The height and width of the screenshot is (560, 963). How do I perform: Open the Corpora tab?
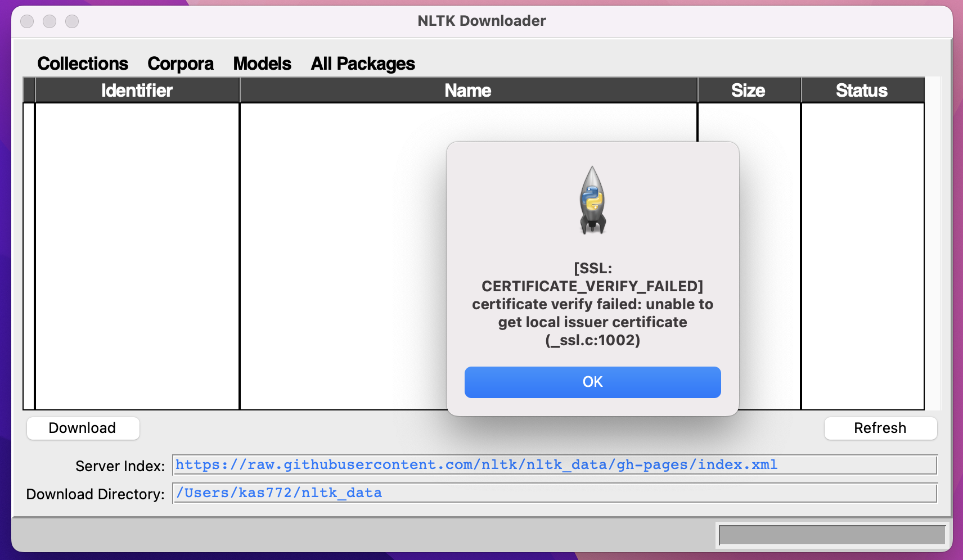pos(180,64)
